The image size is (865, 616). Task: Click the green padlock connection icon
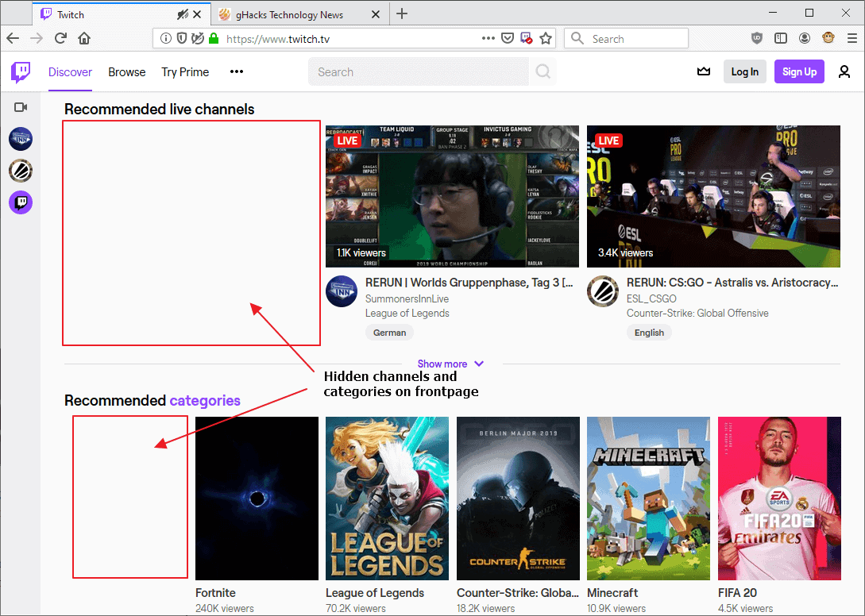[x=214, y=39]
